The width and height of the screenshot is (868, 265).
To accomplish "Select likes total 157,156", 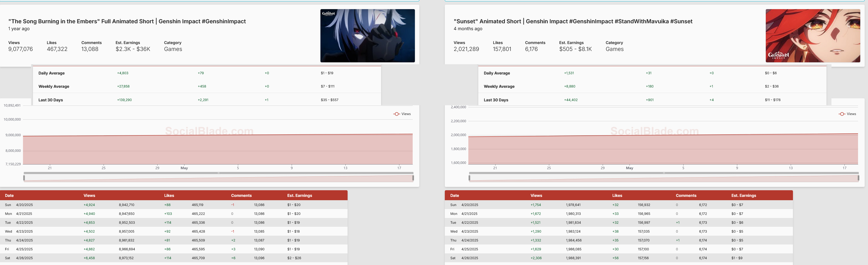I will click(x=643, y=258).
